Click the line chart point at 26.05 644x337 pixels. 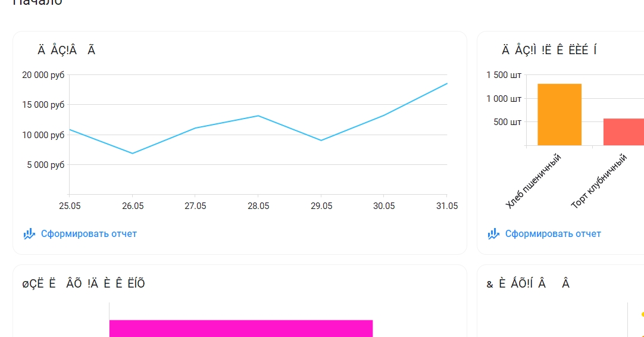click(132, 153)
